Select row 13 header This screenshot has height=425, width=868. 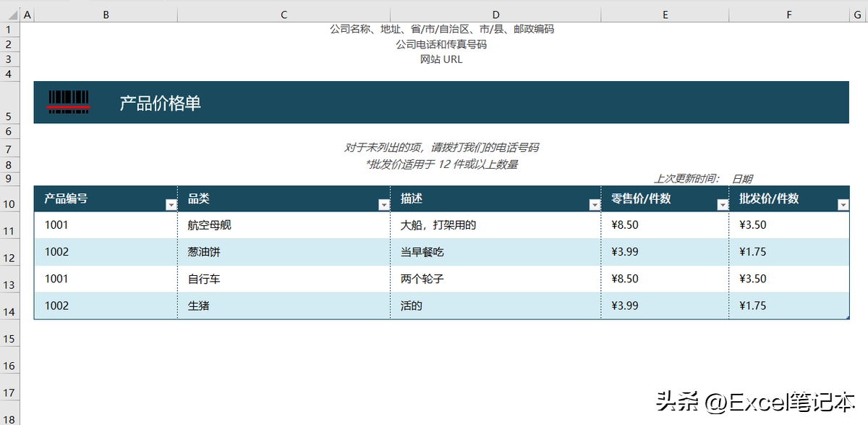click(9, 279)
